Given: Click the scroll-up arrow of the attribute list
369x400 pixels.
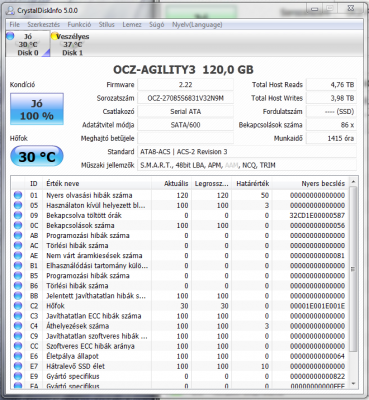Looking at the screenshot, I should (x=353, y=182).
